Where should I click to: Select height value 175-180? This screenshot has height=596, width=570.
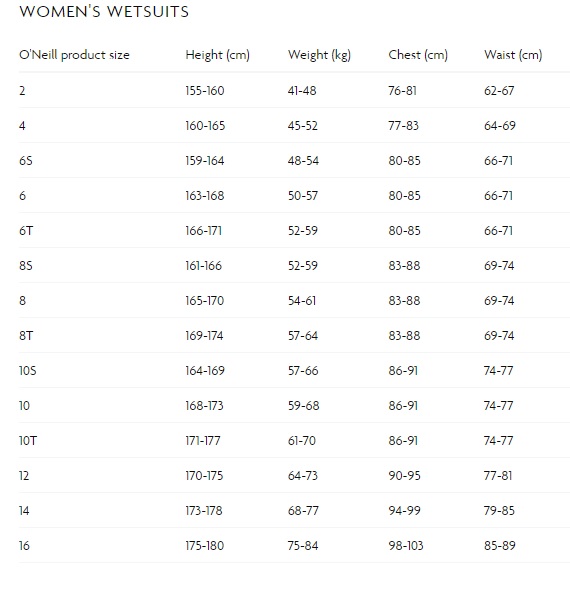pos(204,545)
